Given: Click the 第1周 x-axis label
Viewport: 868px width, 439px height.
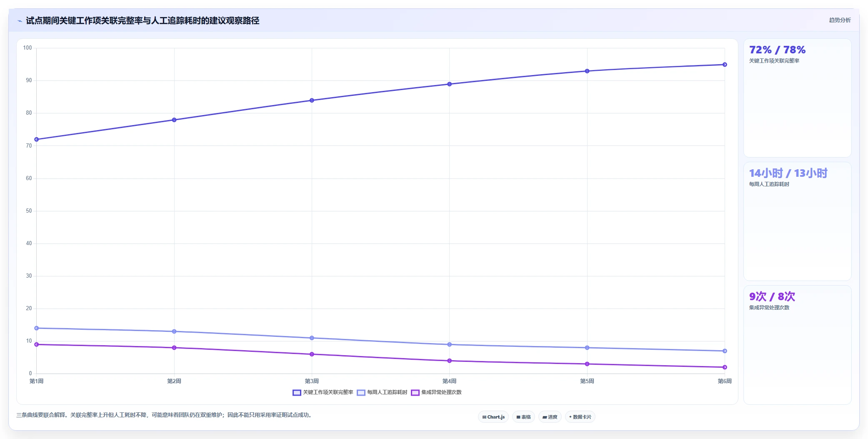Looking at the screenshot, I should 37,381.
